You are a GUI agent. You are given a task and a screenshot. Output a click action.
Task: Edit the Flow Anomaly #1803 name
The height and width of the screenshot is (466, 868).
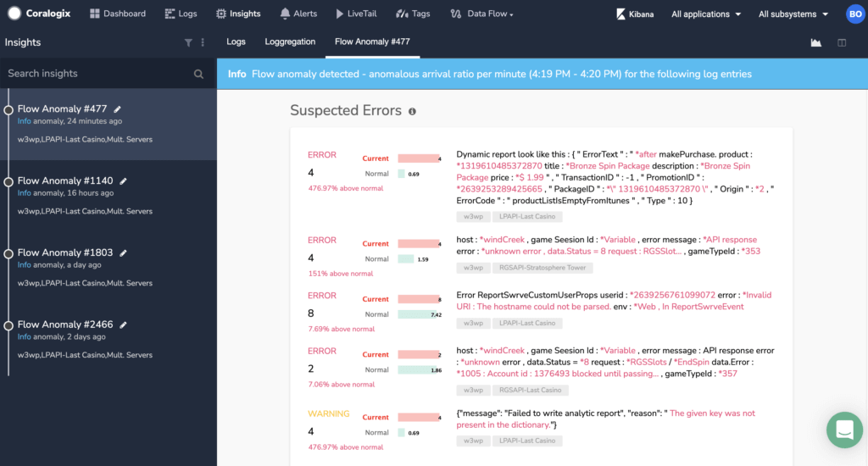pos(124,253)
